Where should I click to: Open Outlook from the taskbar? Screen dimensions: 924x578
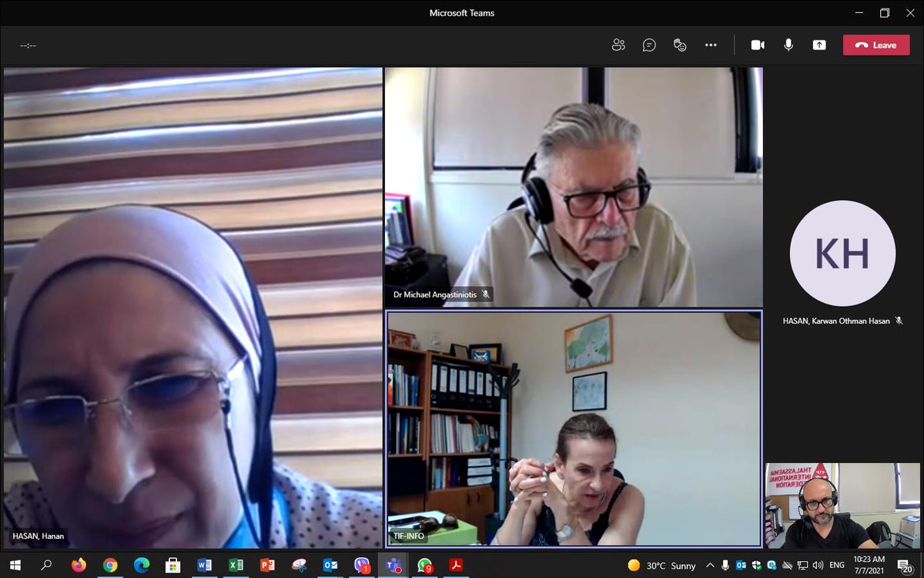click(x=330, y=565)
